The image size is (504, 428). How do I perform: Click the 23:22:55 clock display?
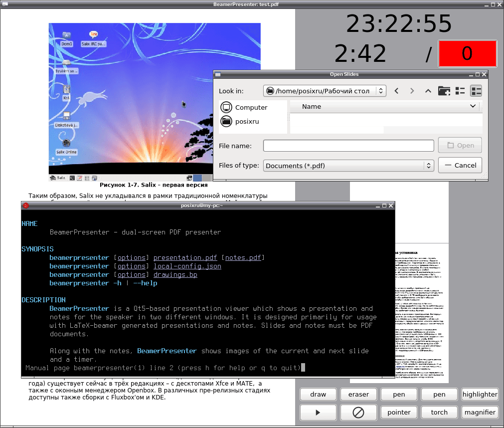[x=399, y=23]
